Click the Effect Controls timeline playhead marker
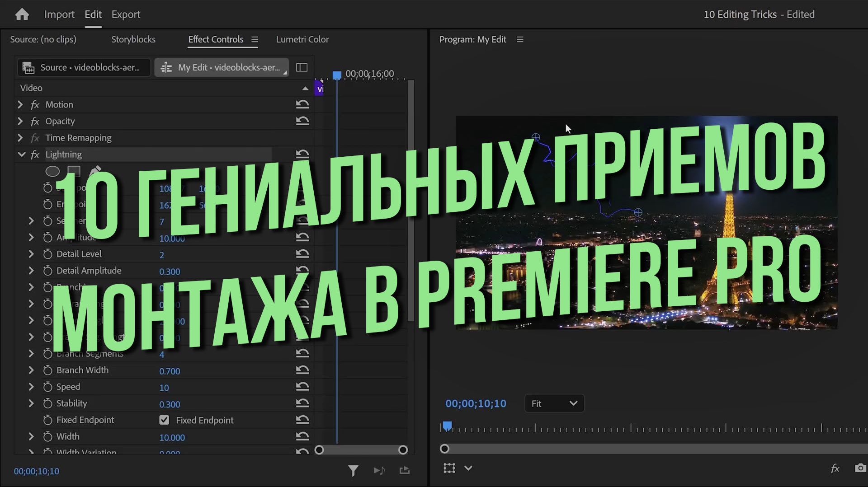The width and height of the screenshot is (868, 487). [337, 75]
